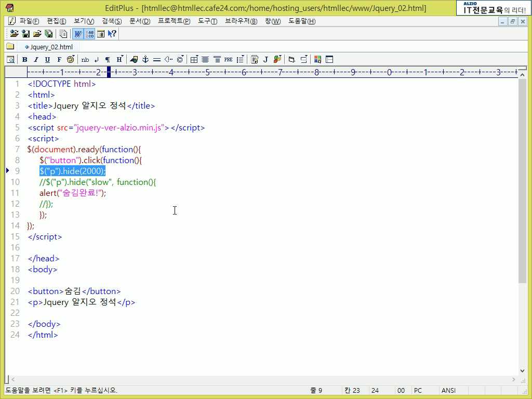Insert image icon in HTML toolbar
Viewport: 532px width, 399px height.
point(134,60)
